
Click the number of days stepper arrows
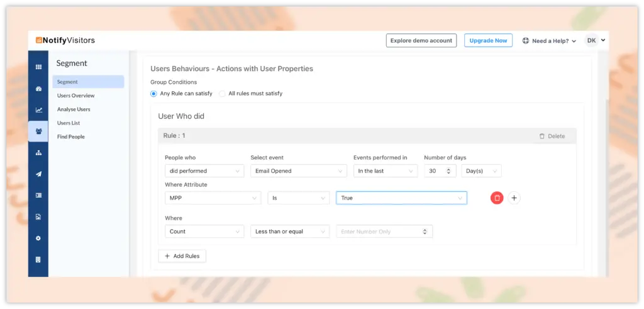tap(448, 171)
